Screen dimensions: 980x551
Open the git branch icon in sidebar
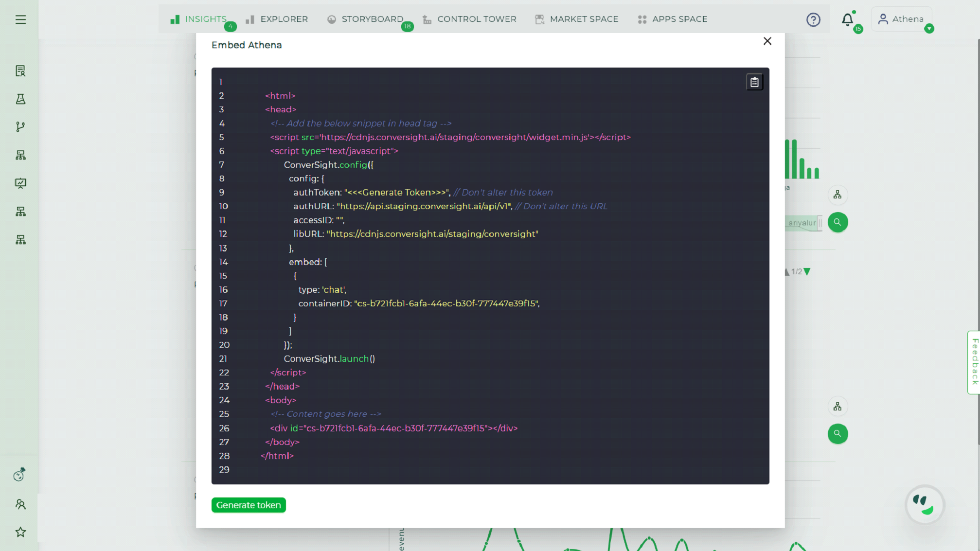point(20,127)
